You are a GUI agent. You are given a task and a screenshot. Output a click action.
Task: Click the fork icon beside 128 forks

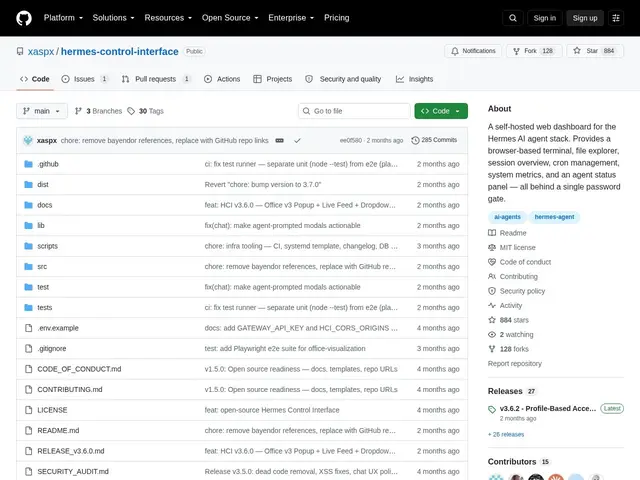click(492, 349)
